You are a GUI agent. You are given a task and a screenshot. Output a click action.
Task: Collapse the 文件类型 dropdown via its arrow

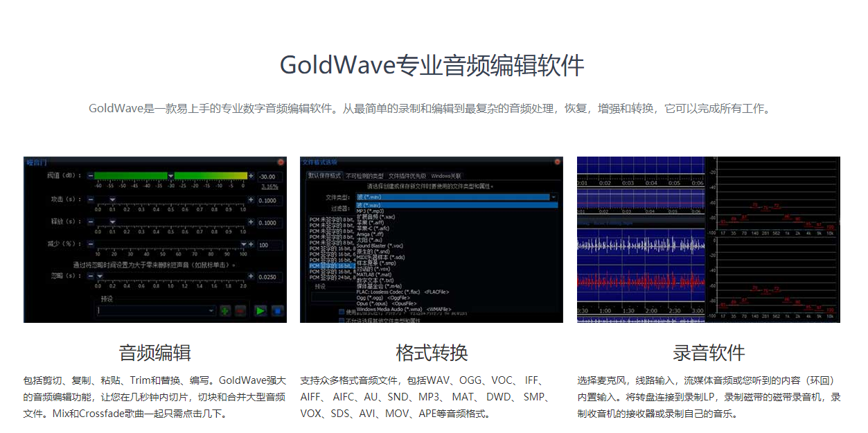point(553,197)
